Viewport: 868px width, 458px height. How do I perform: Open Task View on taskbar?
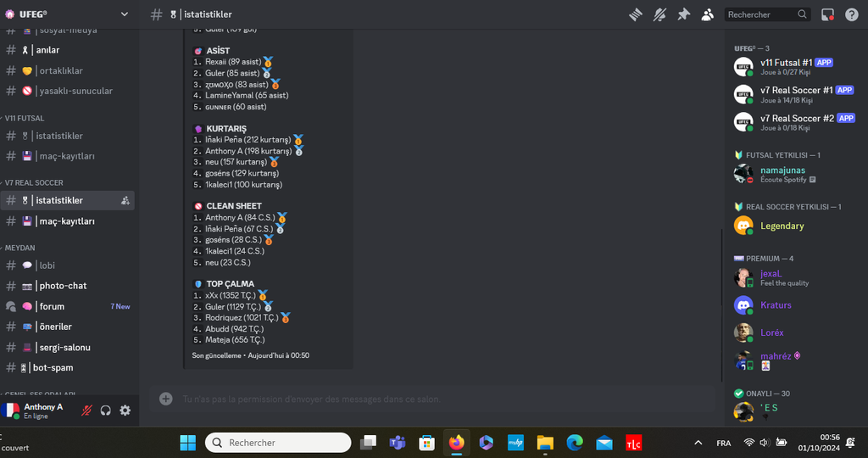(x=368, y=443)
